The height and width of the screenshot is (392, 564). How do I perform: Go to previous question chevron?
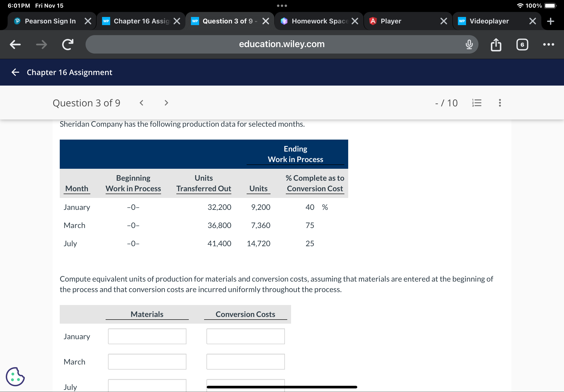(x=141, y=103)
